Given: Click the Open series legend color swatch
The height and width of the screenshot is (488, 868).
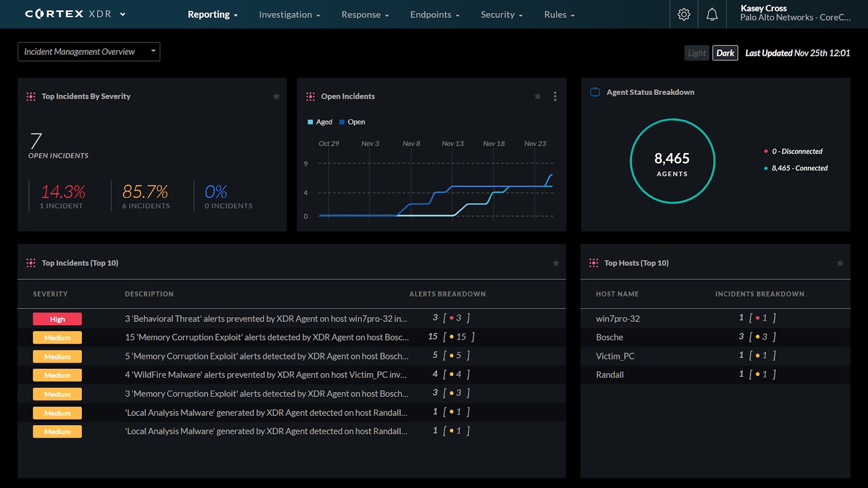Looking at the screenshot, I should [342, 122].
